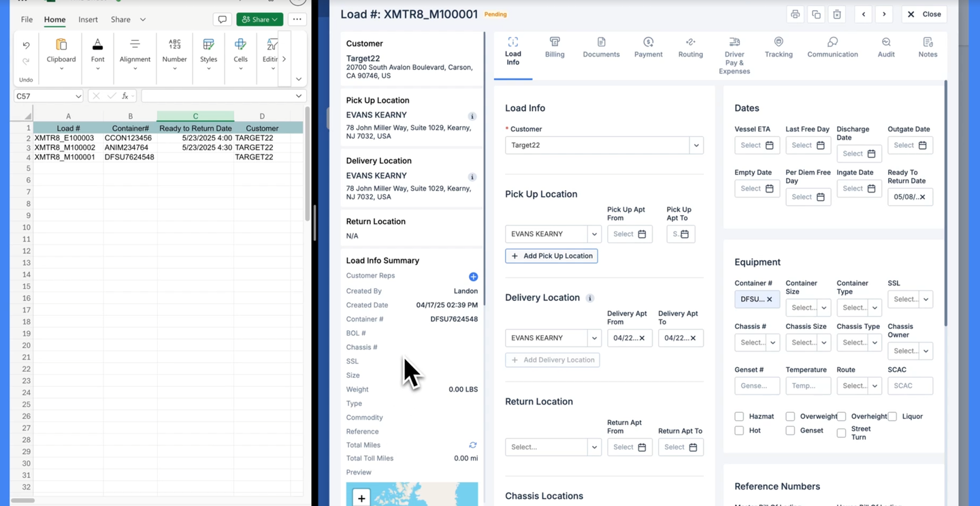Image resolution: width=980 pixels, height=506 pixels.
Task: Switch to the Documents tab
Action: point(601,48)
